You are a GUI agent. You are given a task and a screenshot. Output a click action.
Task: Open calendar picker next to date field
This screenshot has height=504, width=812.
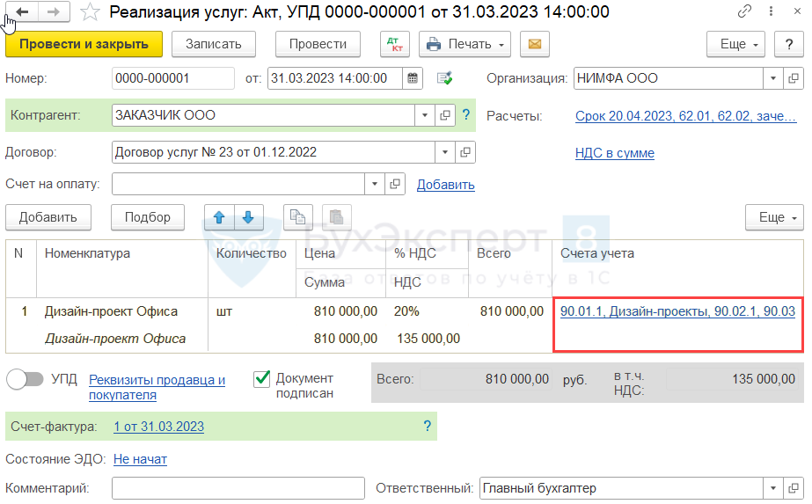point(413,78)
